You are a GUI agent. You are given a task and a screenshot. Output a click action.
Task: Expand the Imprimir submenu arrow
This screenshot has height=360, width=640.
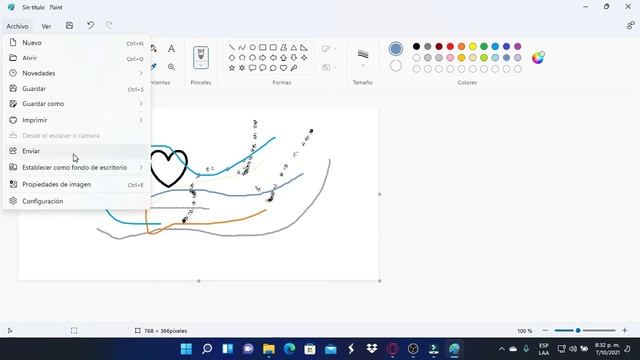(141, 120)
